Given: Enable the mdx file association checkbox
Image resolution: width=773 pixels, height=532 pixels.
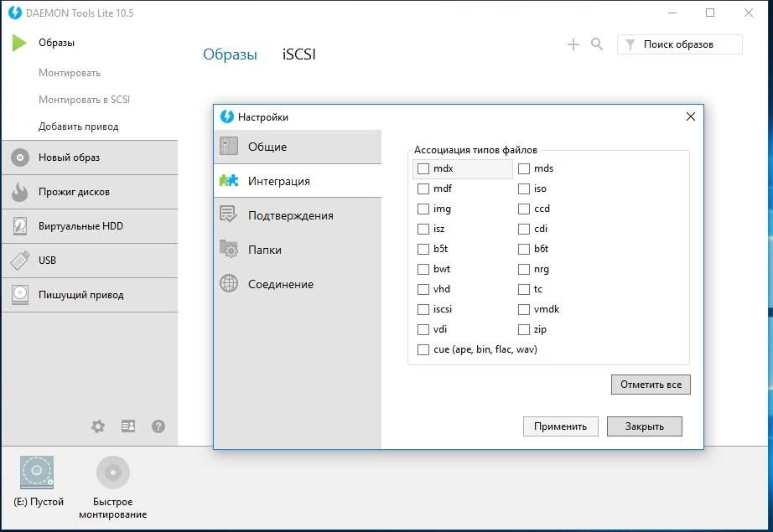Looking at the screenshot, I should click(x=423, y=169).
